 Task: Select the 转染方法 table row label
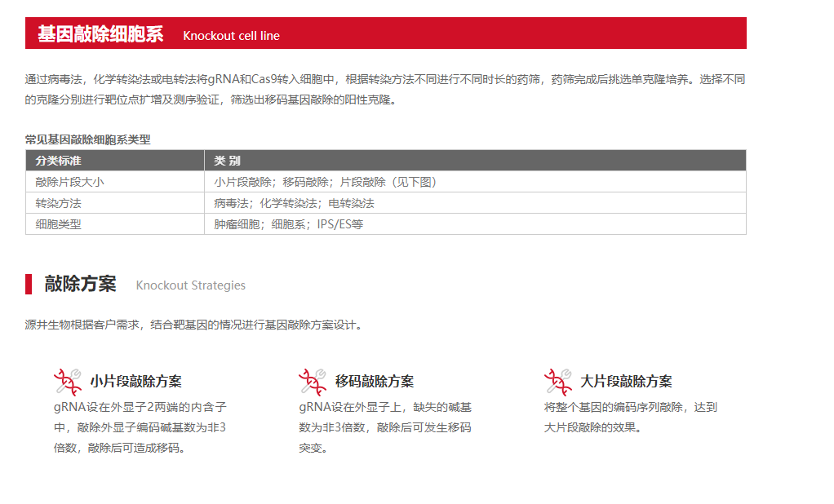[58, 203]
